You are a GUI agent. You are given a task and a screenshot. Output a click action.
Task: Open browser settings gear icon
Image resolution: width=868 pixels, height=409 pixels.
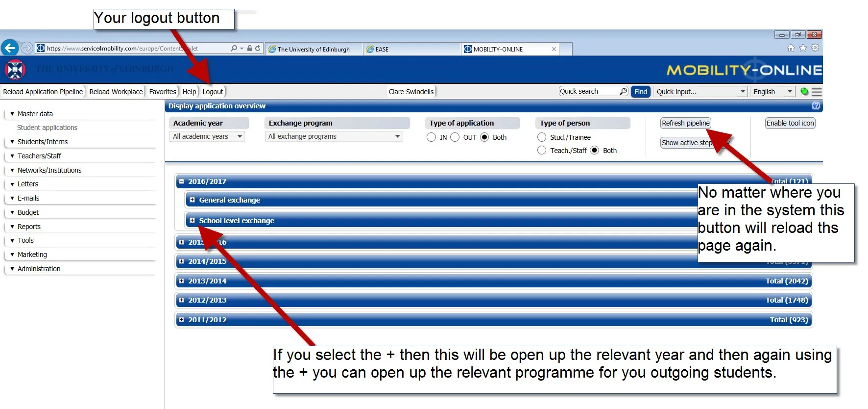815,48
